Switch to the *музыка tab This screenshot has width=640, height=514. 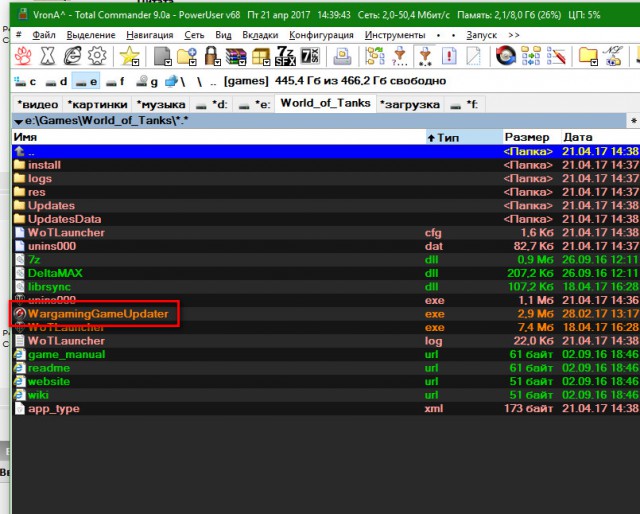point(161,105)
